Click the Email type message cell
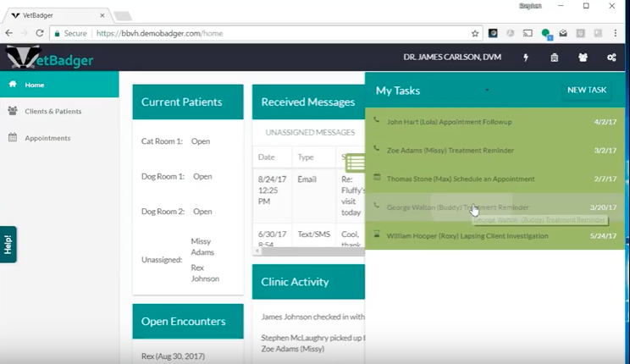Screen dimensions: 630x364 (x=307, y=179)
